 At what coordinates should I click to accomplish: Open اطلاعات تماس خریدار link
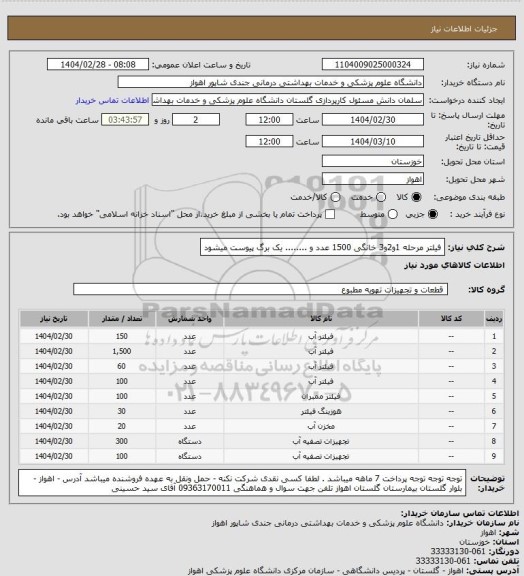pos(112,100)
